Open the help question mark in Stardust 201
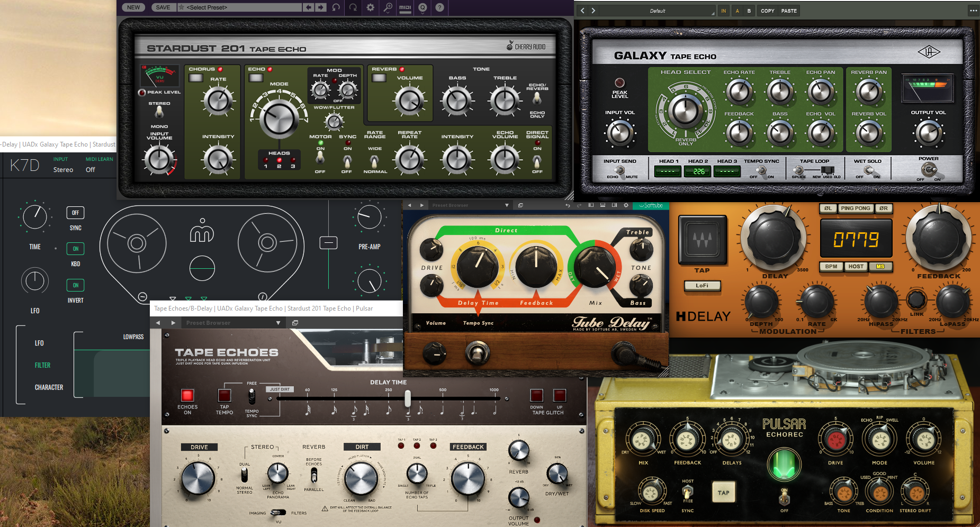Viewport: 980px width, 527px height. coord(439,7)
